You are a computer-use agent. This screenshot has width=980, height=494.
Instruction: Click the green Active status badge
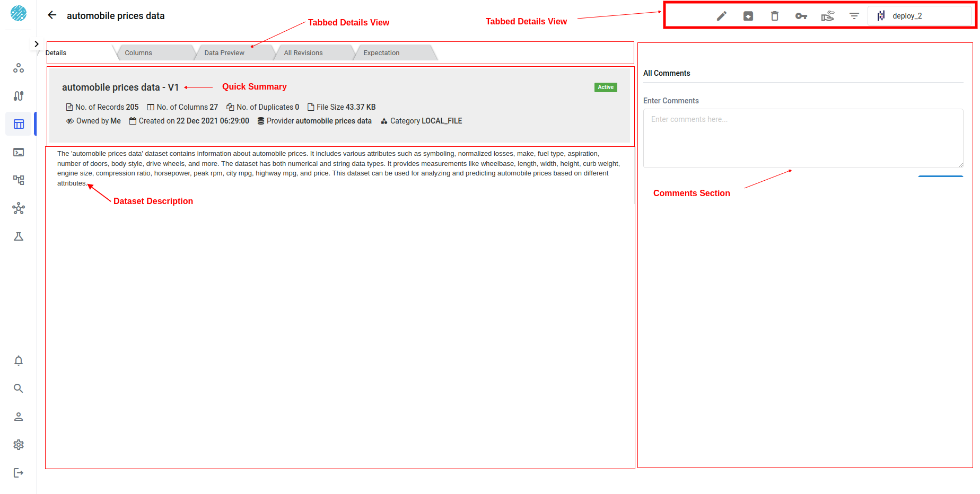click(x=605, y=87)
